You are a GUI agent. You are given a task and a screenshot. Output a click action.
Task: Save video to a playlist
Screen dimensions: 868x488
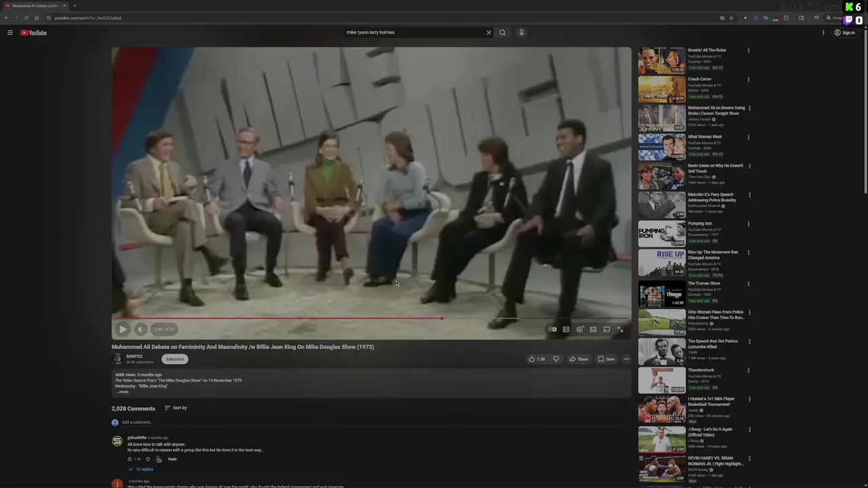click(x=606, y=359)
